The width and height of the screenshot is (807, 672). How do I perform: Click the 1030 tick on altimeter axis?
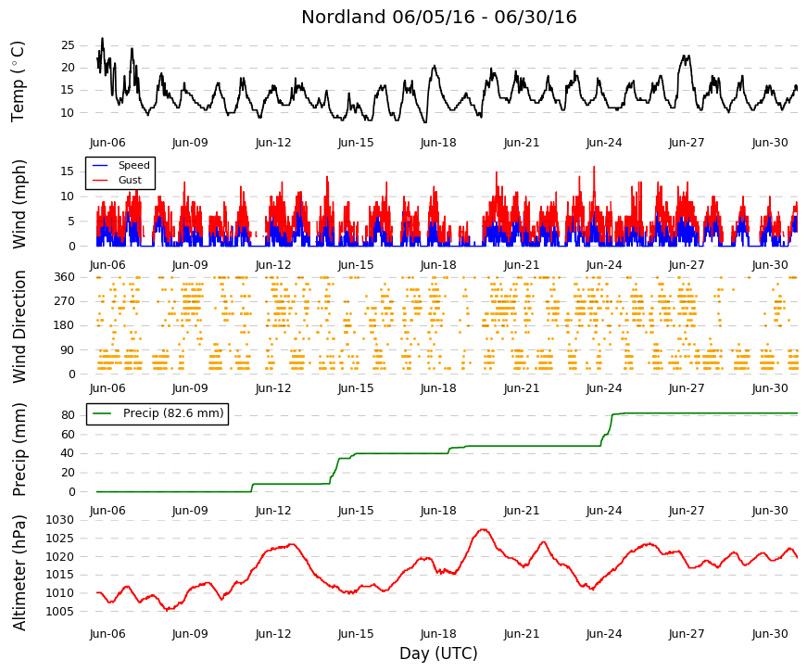[59, 520]
